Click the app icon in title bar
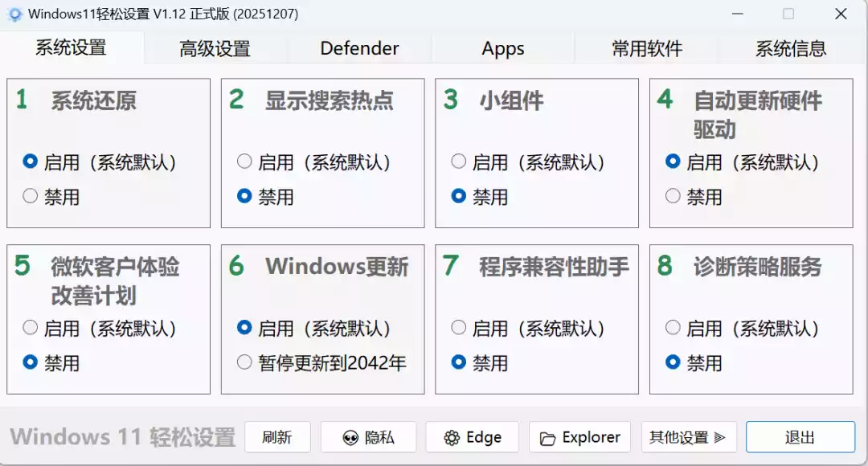This screenshot has width=868, height=466. pyautogui.click(x=14, y=14)
